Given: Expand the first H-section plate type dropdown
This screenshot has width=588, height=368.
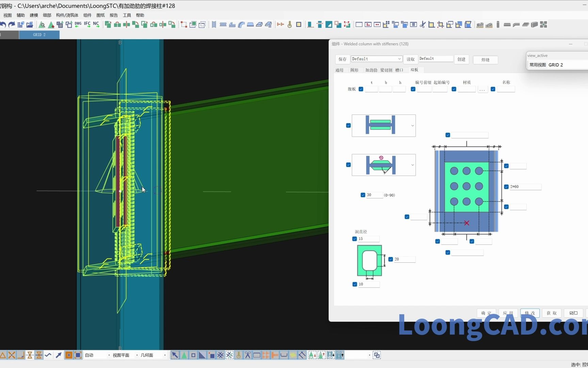Looking at the screenshot, I should [383, 126].
